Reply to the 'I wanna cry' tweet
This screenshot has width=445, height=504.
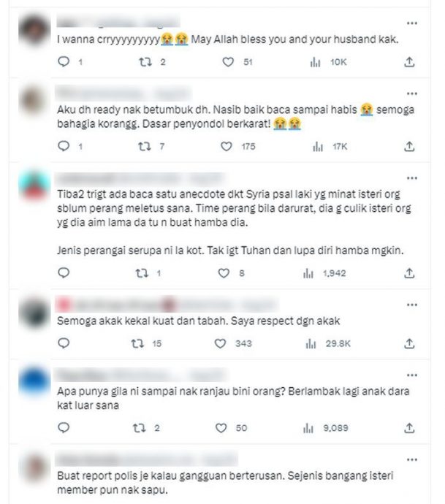coord(64,61)
